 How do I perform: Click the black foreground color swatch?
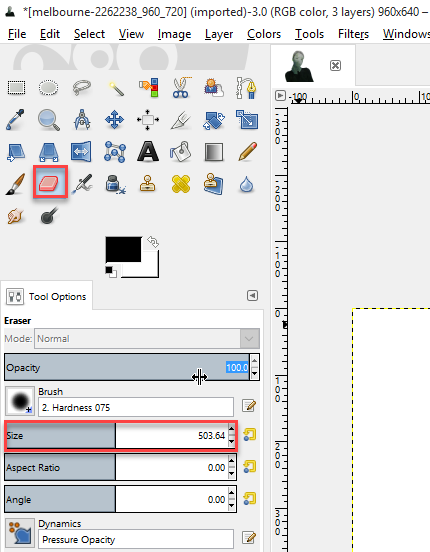[123, 249]
